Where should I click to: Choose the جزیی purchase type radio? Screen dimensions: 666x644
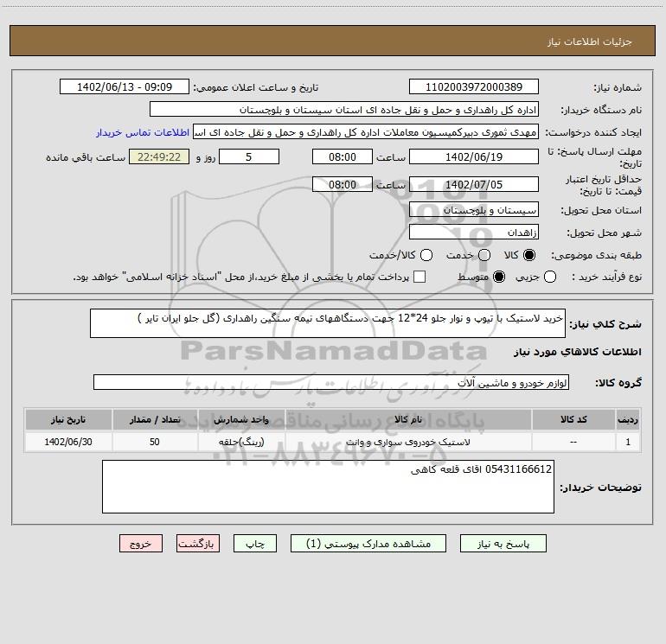pyautogui.click(x=549, y=277)
